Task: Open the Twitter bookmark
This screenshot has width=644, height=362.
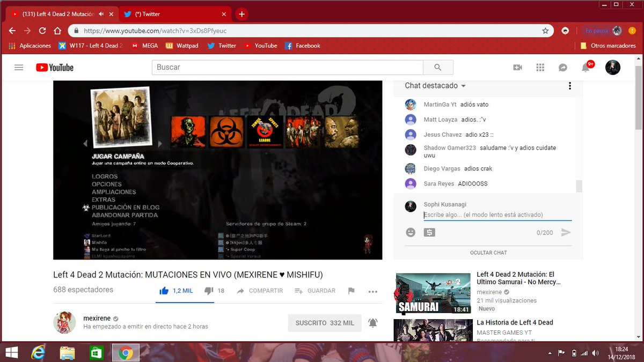Action: pyautogui.click(x=222, y=46)
